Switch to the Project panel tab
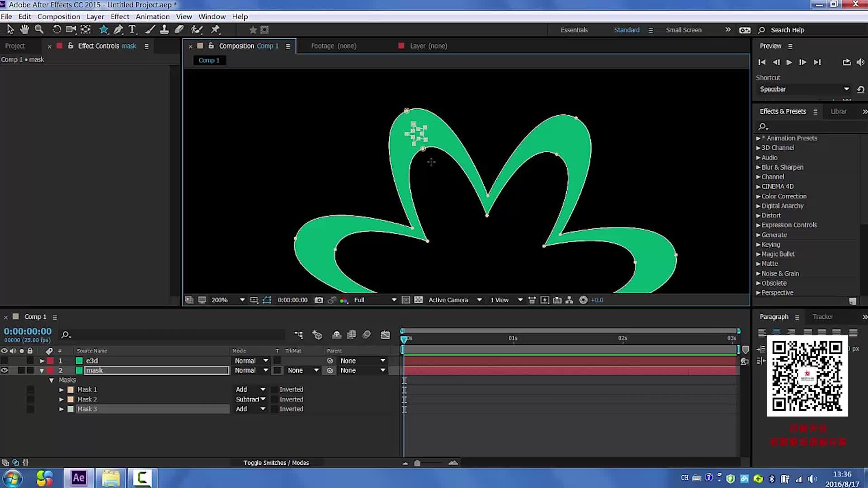The height and width of the screenshot is (488, 868). (x=15, y=46)
